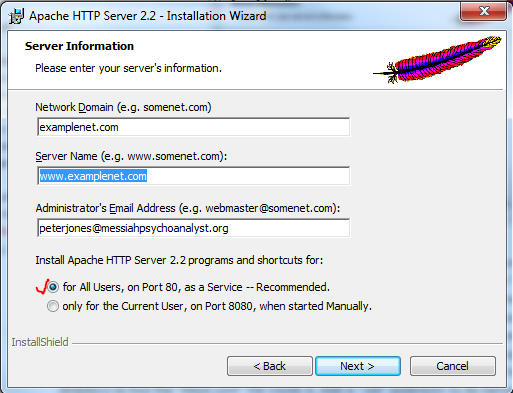Viewport: 513px width, 393px height.
Task: Click the Apache feather logo
Action: coord(437,59)
